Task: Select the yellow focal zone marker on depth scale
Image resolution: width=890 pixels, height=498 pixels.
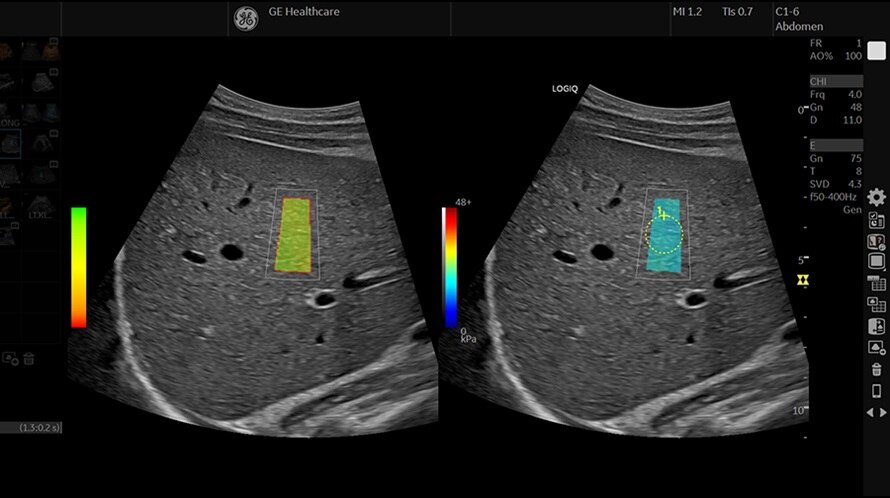Action: (802, 280)
